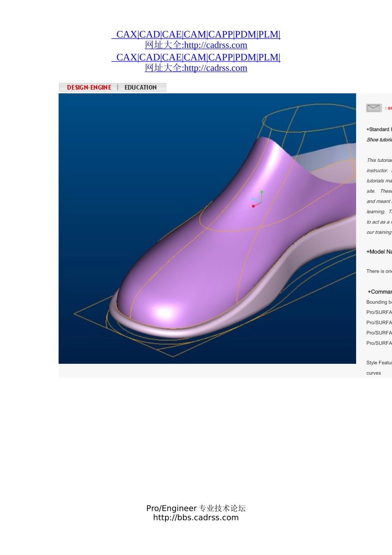Viewport: 392px width, 555px height.
Task: Select the Bounding b command entry
Action: pos(379,302)
